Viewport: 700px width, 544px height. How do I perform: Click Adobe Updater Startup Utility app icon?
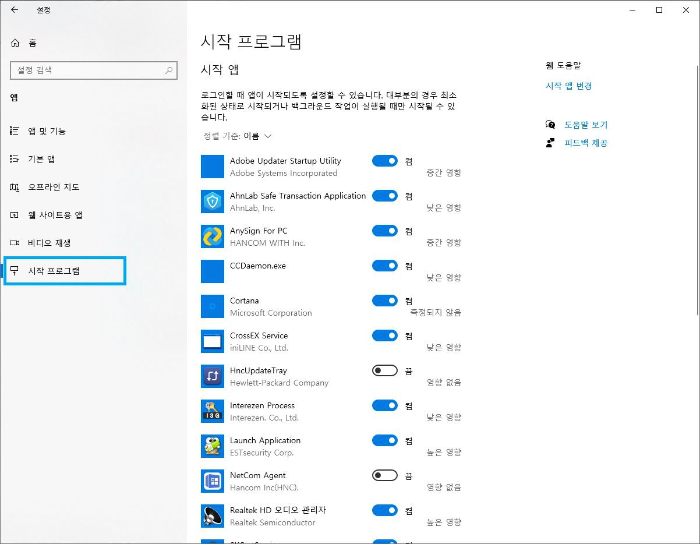click(212, 166)
